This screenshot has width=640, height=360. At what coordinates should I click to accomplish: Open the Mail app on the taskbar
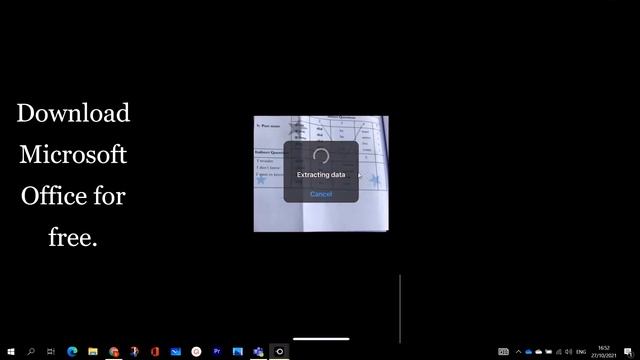[176, 351]
